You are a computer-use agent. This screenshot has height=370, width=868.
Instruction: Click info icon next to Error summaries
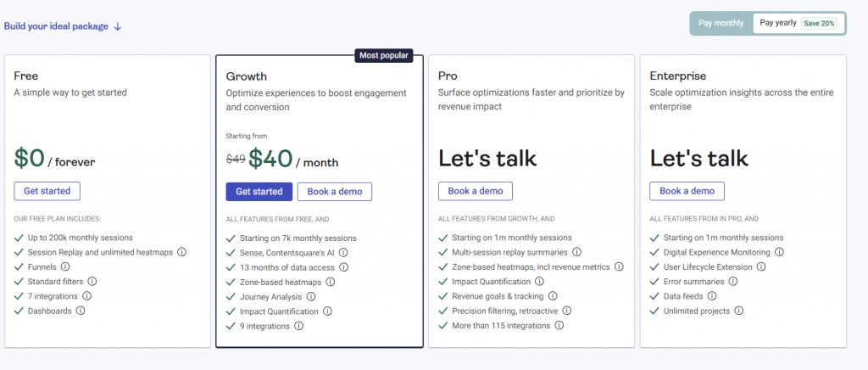[x=732, y=281]
